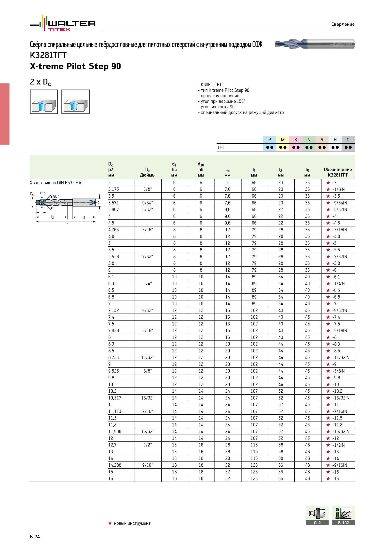Click the '3/8"' inch size cell
The width and height of the screenshot is (392, 555).
pos(148,371)
